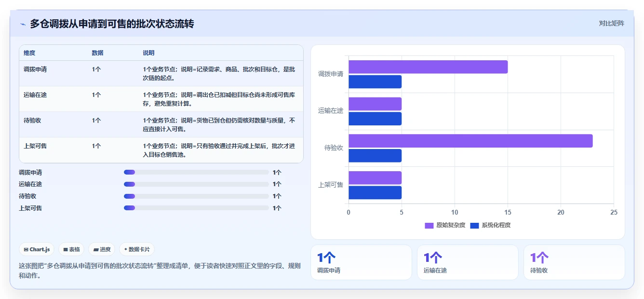This screenshot has width=644, height=299.
Task: Click the 10 tick on the x-axis
Action: tap(455, 212)
